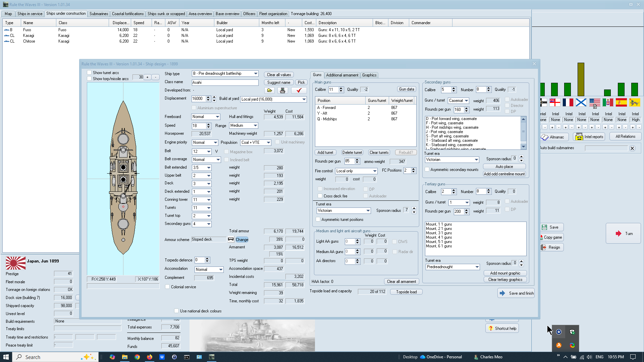The height and width of the screenshot is (362, 644).
Task: Click the blue arrow Save and finish button
Action: [516, 293]
